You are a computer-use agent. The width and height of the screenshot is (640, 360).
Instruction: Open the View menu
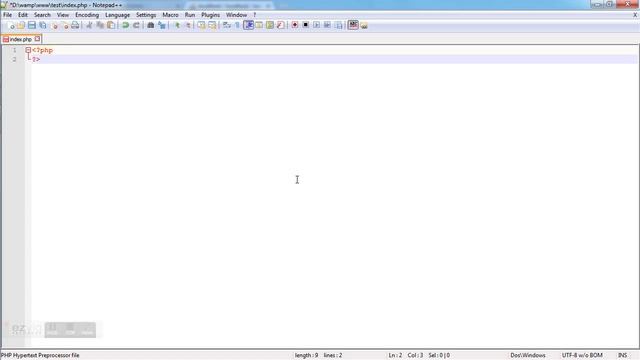coord(63,15)
